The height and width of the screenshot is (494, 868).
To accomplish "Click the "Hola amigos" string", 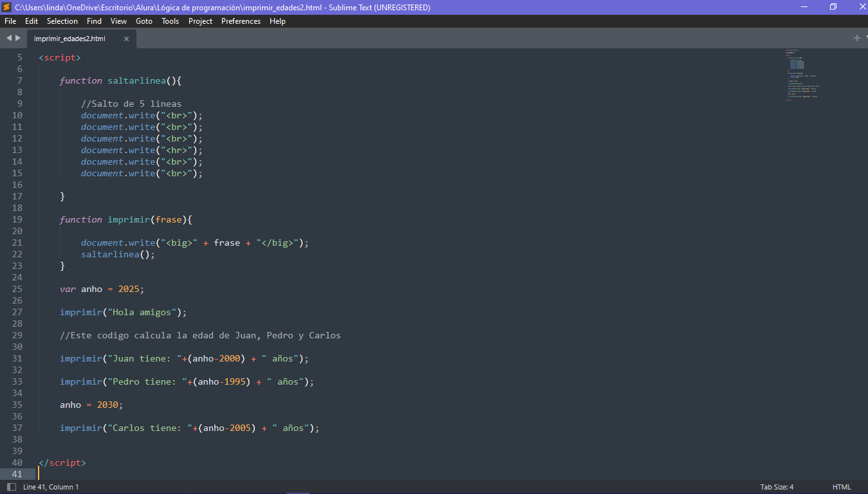I will (142, 312).
